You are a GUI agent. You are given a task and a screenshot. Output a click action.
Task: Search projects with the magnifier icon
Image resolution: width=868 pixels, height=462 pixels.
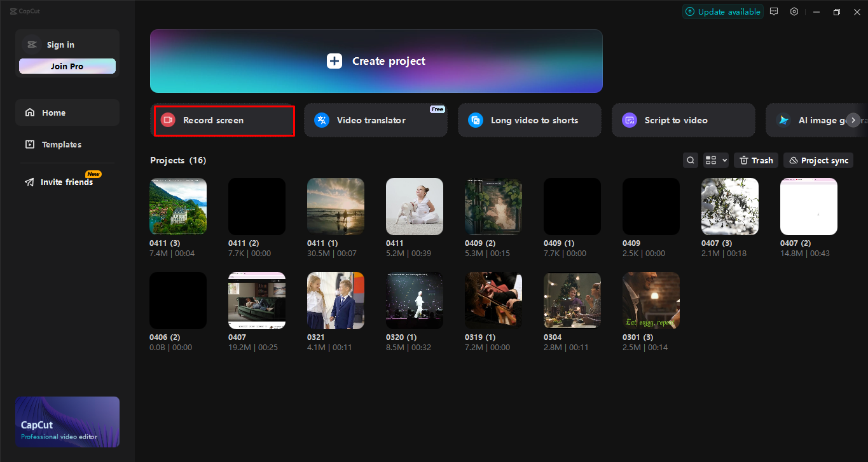click(x=691, y=160)
